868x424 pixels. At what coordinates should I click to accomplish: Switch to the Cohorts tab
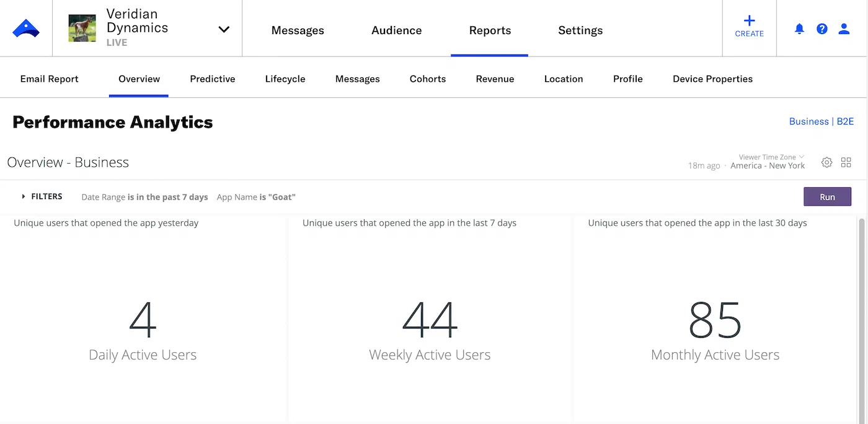click(427, 79)
